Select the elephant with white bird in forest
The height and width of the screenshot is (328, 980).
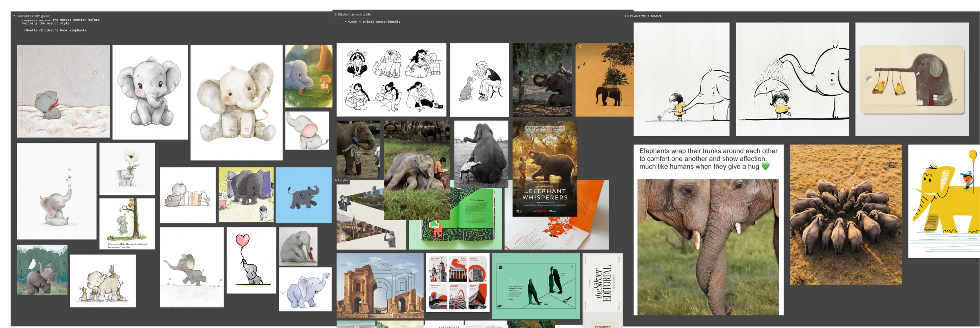42,270
